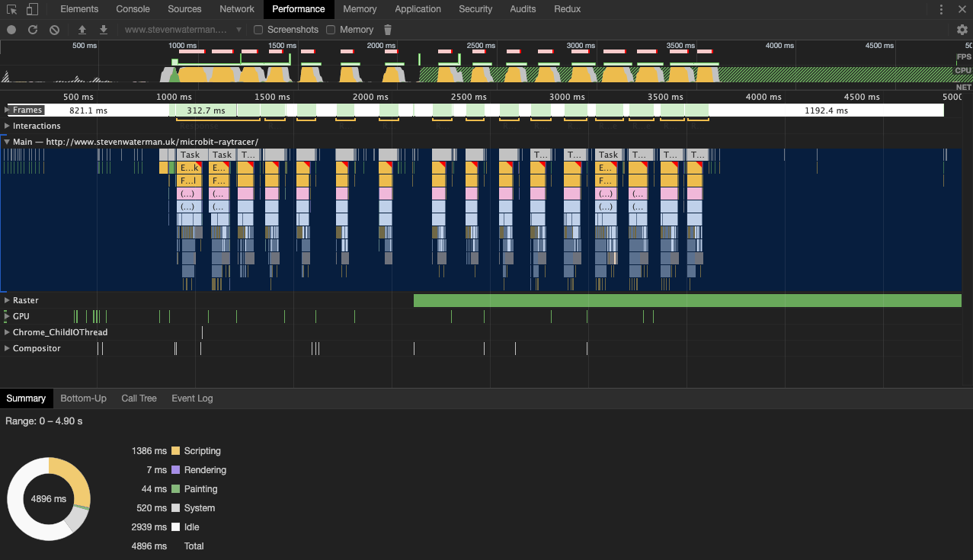
Task: Start a new performance recording
Action: 11,29
